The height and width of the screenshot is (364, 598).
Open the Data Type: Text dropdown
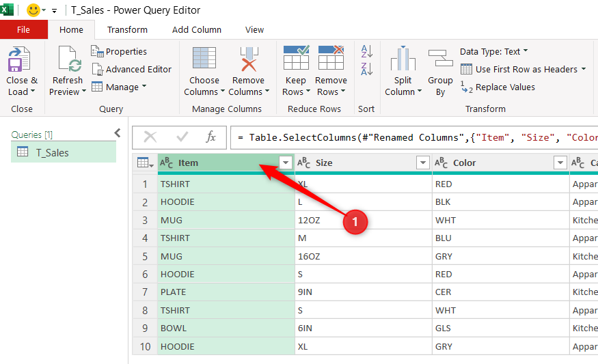[494, 51]
